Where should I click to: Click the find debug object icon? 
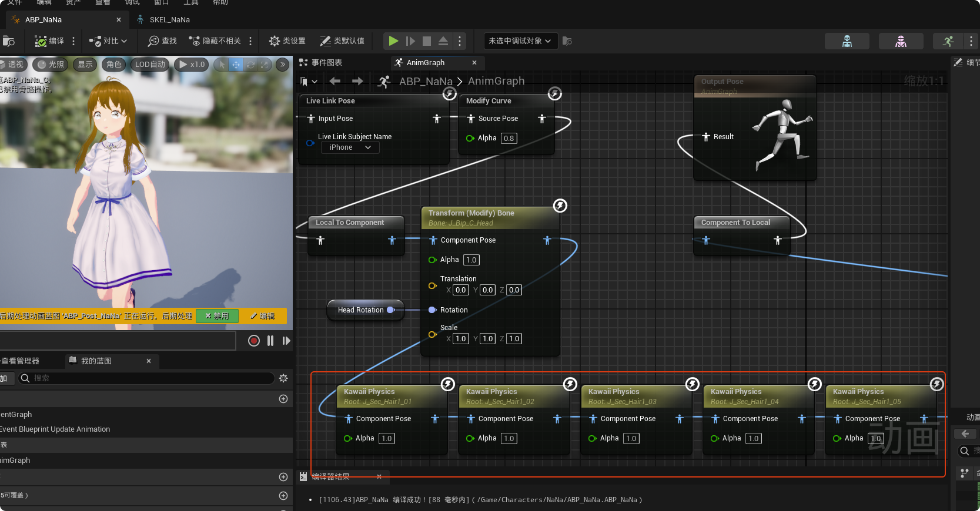[567, 41]
